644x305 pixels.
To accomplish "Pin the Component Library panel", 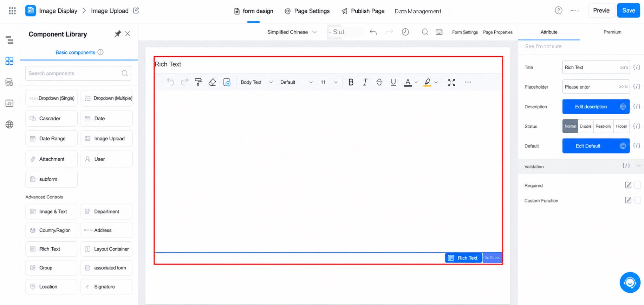I will click(x=117, y=34).
